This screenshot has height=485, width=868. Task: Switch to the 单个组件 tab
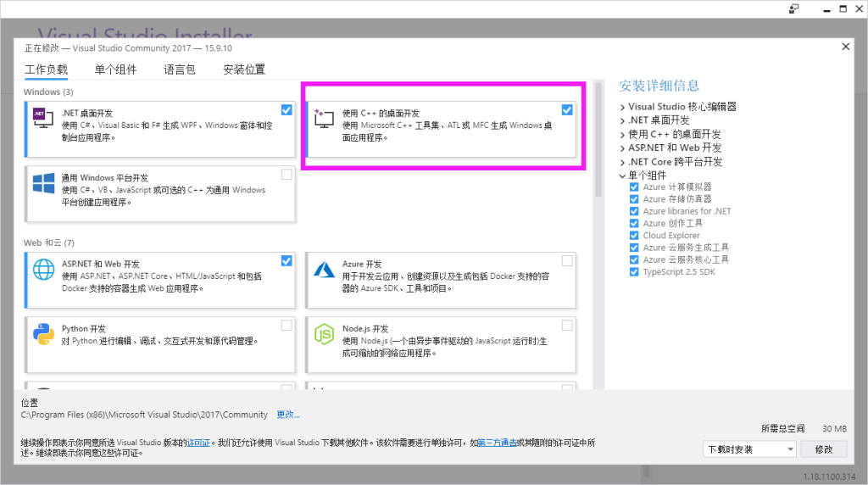click(x=115, y=70)
